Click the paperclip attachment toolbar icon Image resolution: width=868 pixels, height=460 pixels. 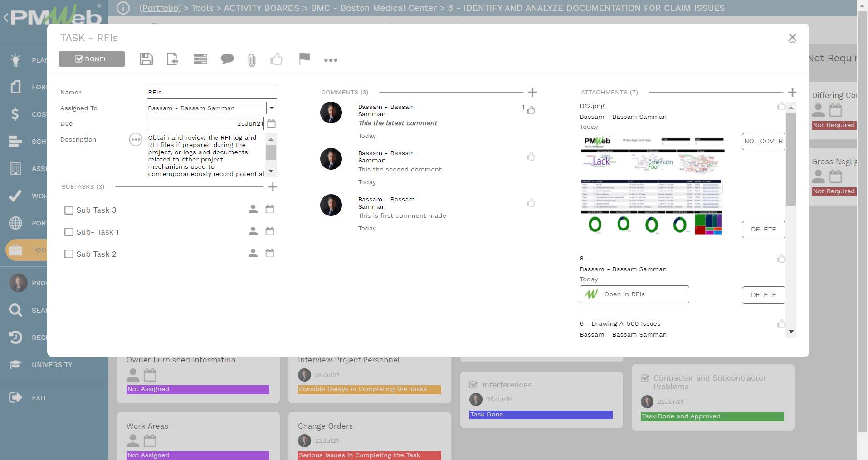click(252, 59)
